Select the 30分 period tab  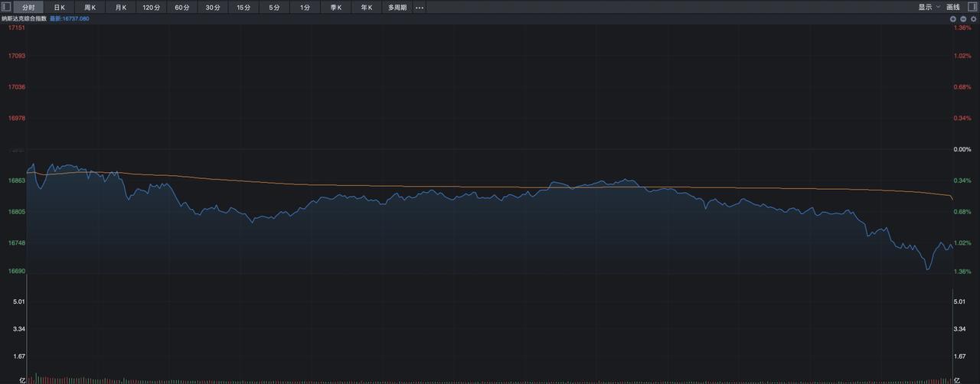click(213, 8)
